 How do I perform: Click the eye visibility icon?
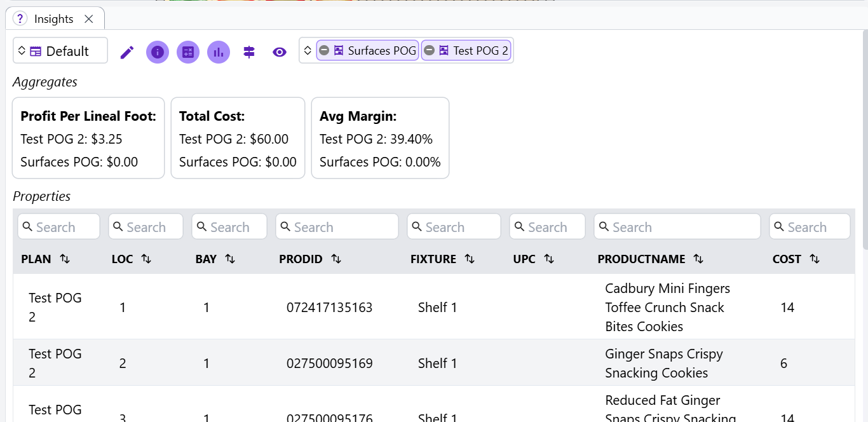(280, 52)
